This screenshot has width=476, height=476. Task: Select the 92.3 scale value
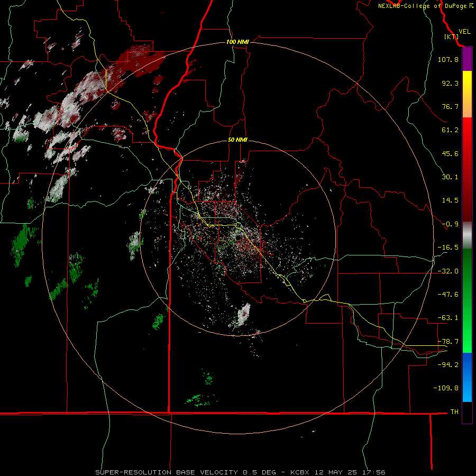tap(450, 83)
